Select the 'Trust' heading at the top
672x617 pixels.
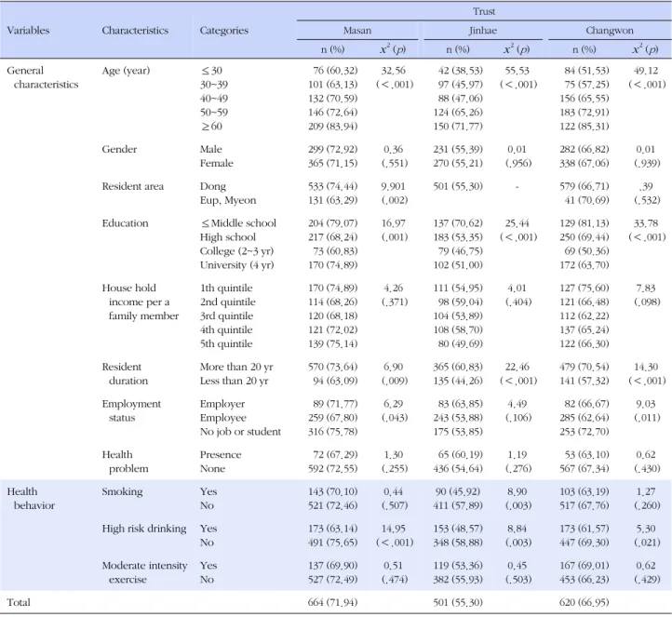[x=484, y=11]
